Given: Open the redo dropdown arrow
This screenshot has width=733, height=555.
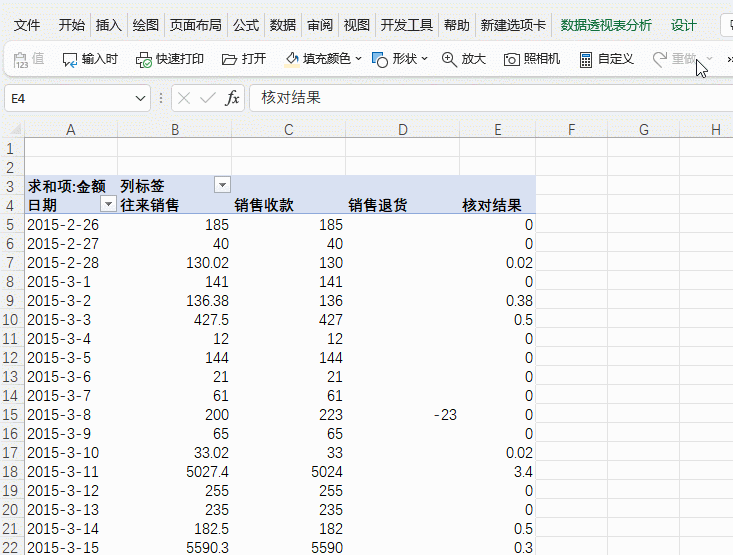Looking at the screenshot, I should click(710, 59).
